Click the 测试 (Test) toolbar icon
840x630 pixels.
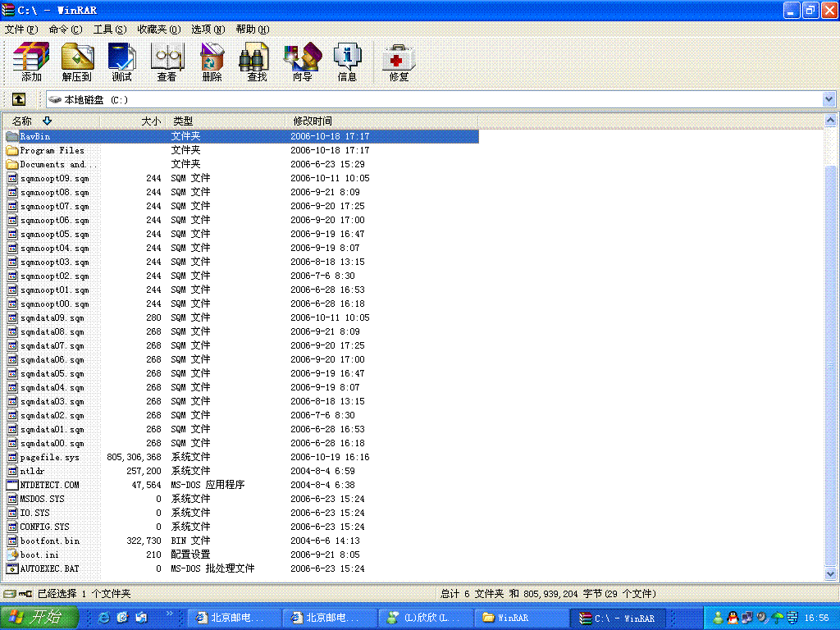[x=121, y=61]
